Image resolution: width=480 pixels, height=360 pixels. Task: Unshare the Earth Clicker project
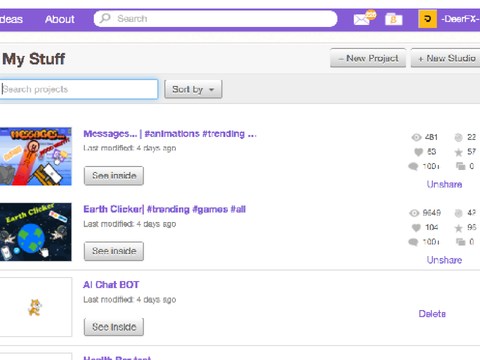pyautogui.click(x=444, y=260)
